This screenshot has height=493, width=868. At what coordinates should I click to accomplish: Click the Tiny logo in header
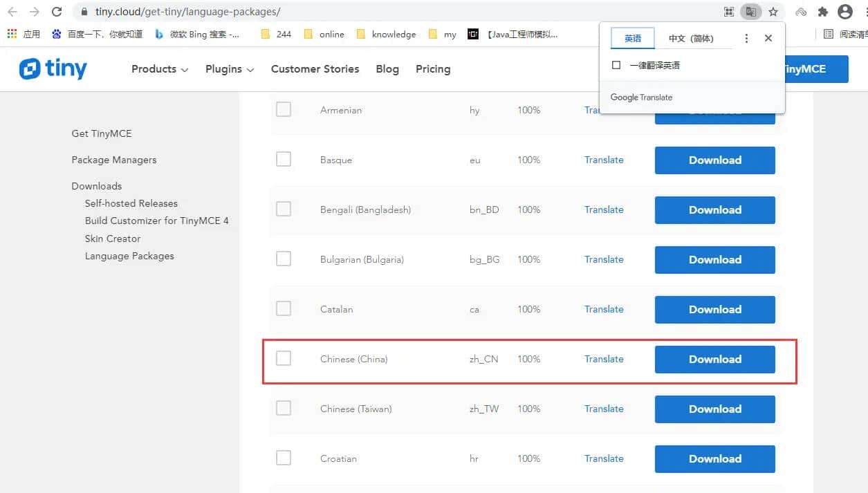(53, 68)
